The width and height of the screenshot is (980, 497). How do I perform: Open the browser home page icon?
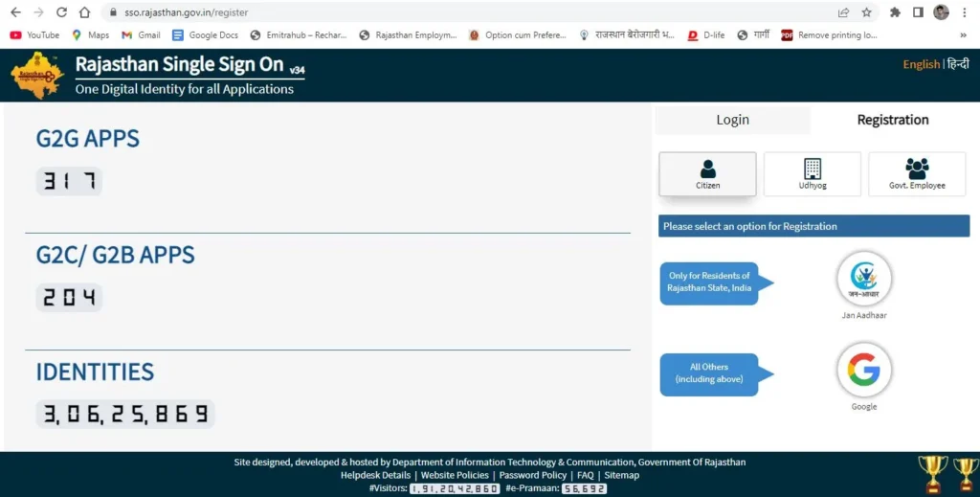[x=84, y=12]
